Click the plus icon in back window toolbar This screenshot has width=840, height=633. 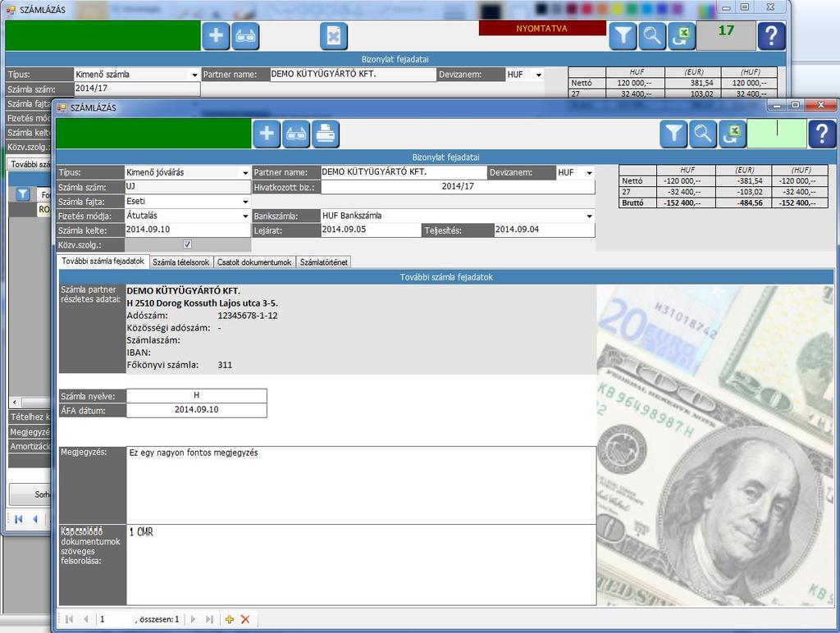(x=216, y=36)
